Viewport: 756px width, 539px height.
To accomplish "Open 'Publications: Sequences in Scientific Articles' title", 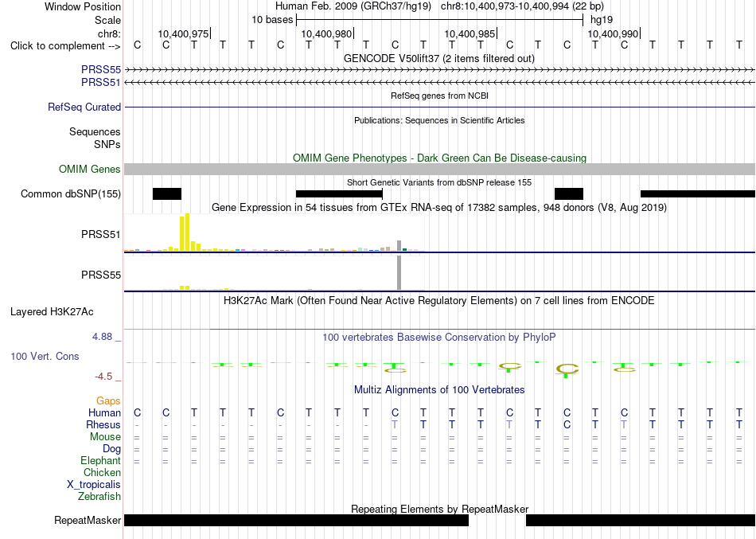I will pos(439,120).
